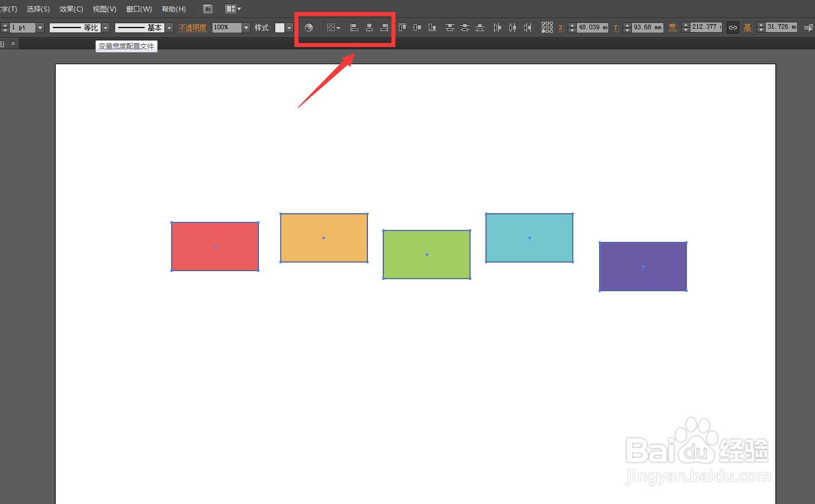Viewport: 815px width, 504px height.
Task: Open the 样式 style dropdown arrow
Action: (289, 28)
